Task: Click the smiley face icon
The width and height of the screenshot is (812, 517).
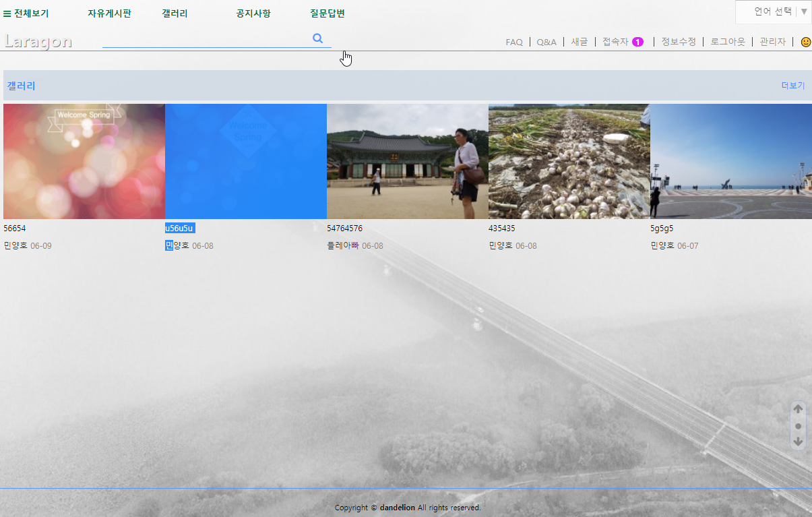Action: (805, 42)
